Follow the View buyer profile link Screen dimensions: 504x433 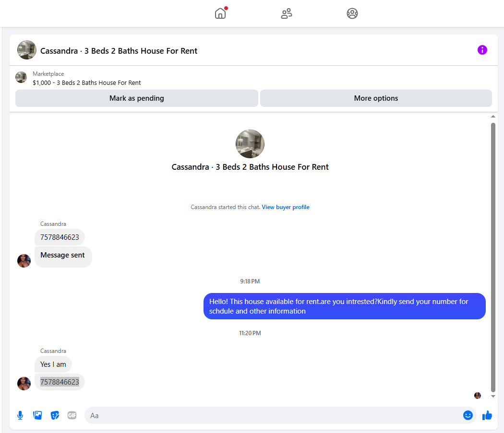pos(286,207)
